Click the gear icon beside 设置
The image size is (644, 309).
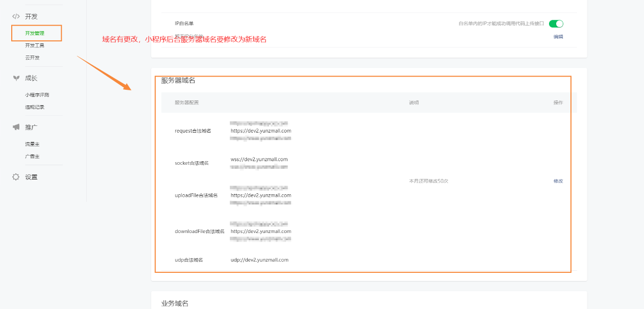point(16,177)
